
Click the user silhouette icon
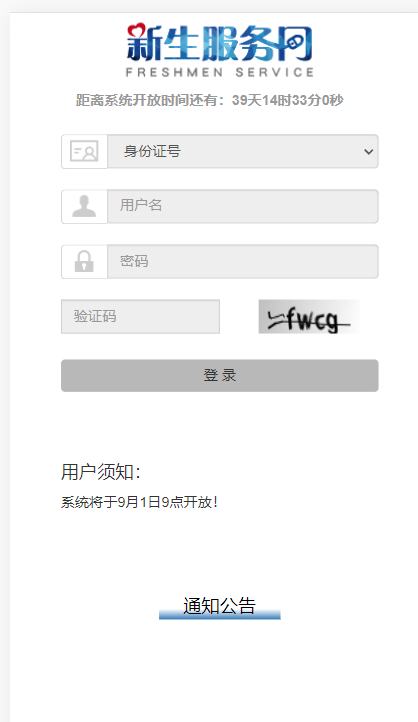point(84,206)
